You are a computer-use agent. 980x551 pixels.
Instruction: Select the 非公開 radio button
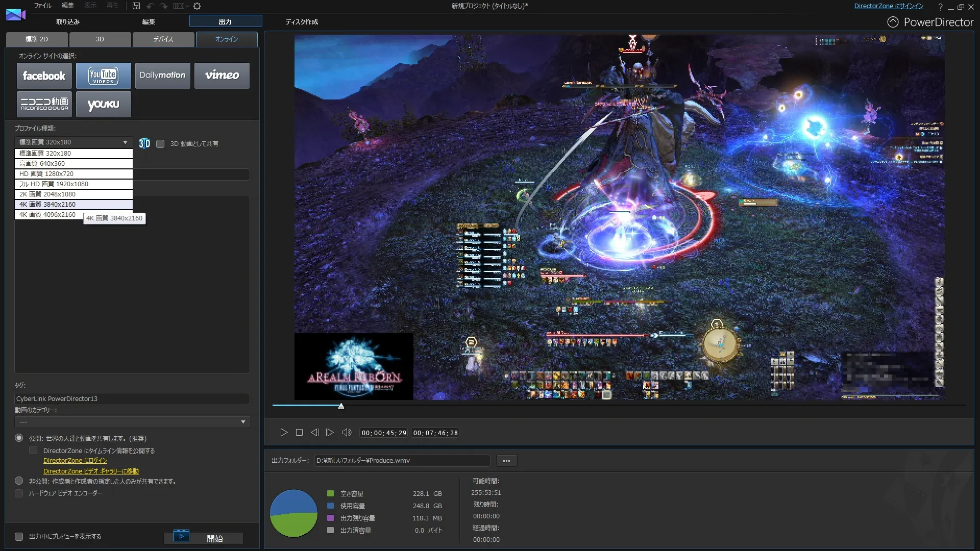pyautogui.click(x=19, y=481)
